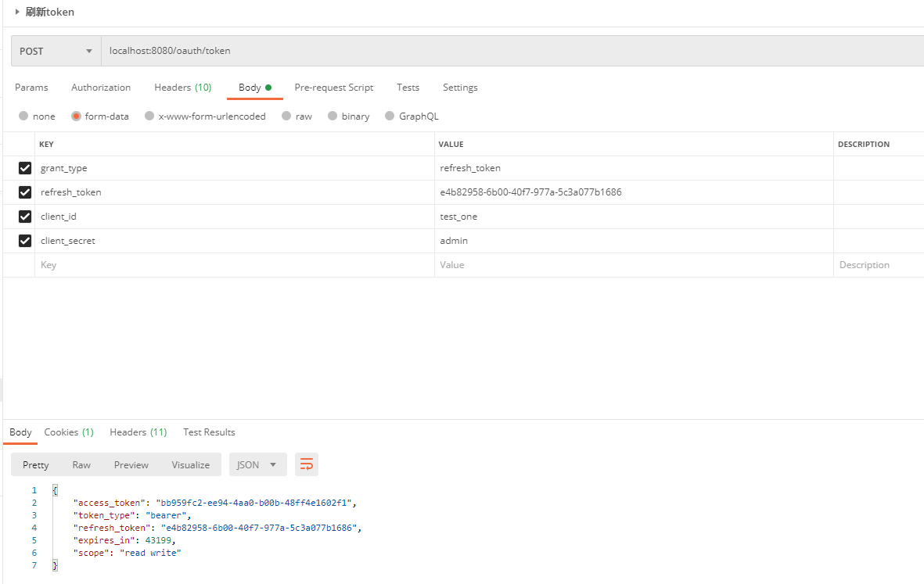Select the x-www-form-urlencoded radio option
Screen dimensions: 924x584
[148, 116]
